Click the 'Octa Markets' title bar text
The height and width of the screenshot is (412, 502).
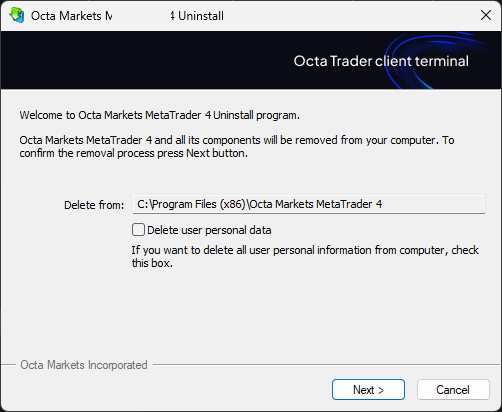click(66, 16)
